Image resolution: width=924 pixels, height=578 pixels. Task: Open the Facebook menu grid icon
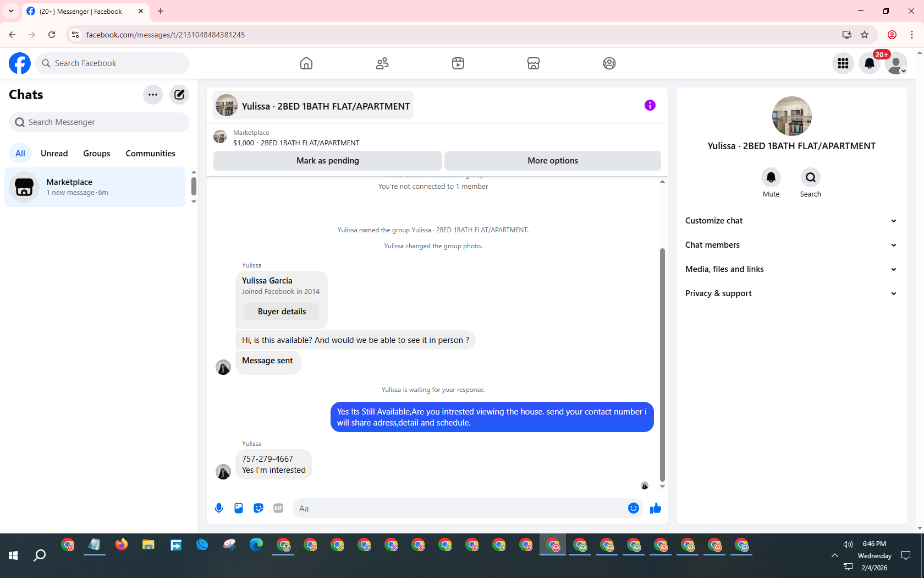pyautogui.click(x=843, y=63)
